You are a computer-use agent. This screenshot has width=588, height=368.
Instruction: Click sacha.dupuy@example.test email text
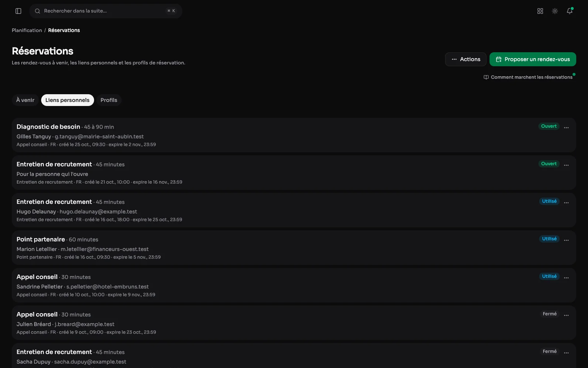coord(90,362)
